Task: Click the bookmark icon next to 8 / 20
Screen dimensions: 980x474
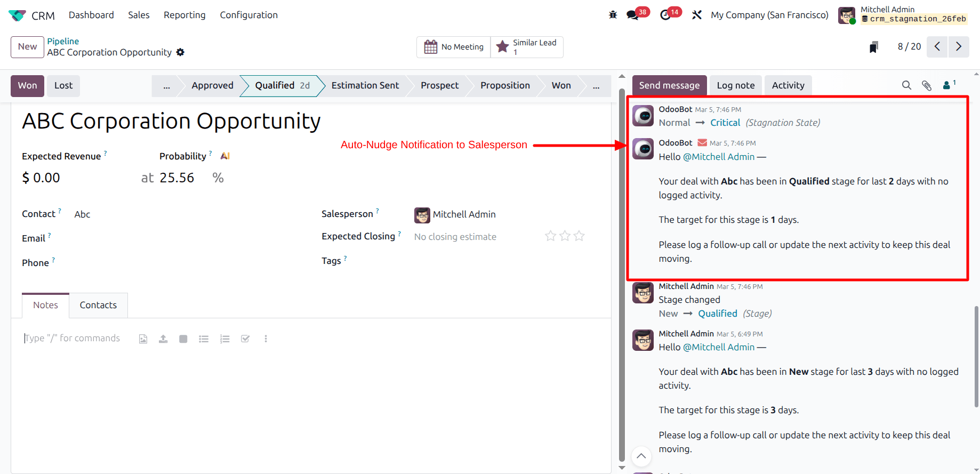Action: 873,47
